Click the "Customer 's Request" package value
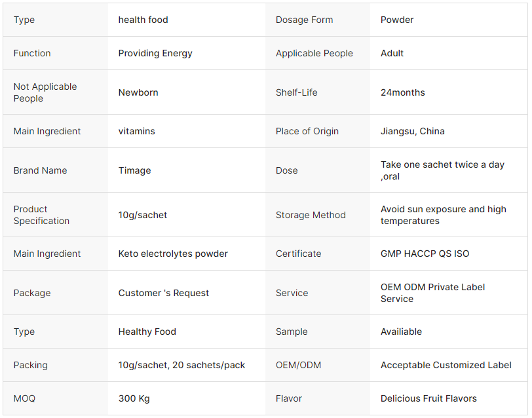 [x=164, y=293]
